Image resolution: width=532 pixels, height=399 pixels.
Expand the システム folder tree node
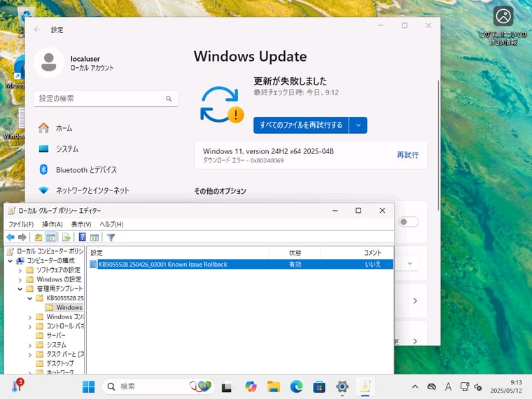tap(30, 345)
